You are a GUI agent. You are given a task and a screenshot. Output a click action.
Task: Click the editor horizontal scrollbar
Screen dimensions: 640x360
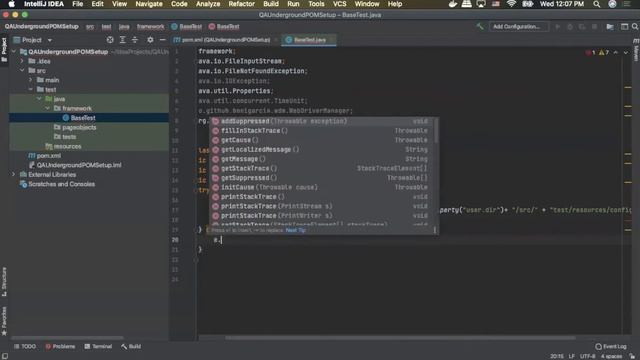(x=400, y=338)
